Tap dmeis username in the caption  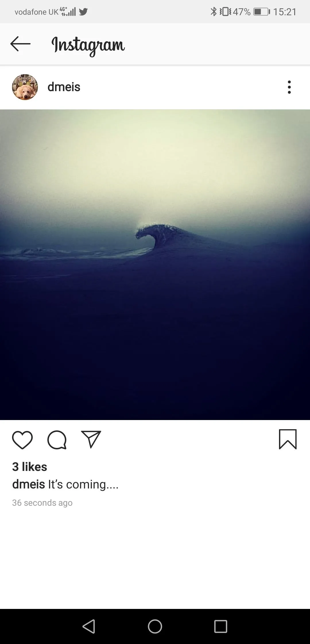28,484
